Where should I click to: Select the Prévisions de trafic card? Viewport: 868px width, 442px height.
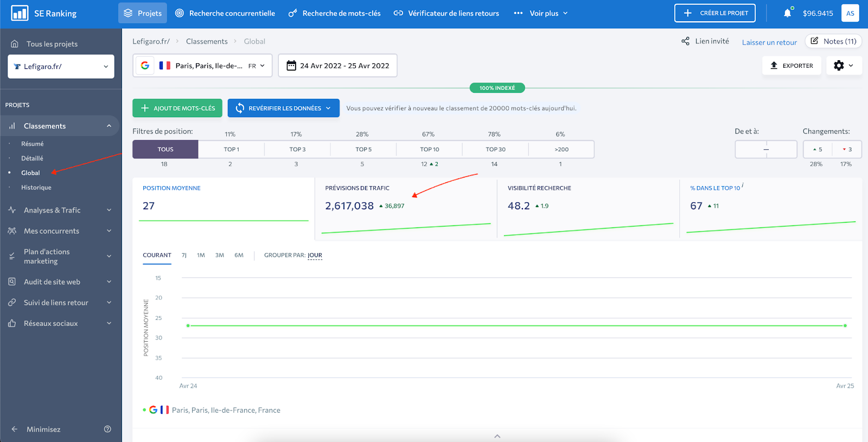pyautogui.click(x=406, y=209)
